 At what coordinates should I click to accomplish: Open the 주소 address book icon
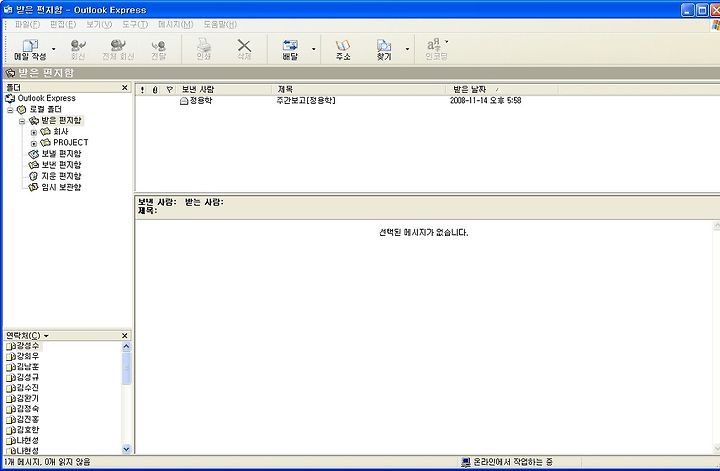pyautogui.click(x=343, y=49)
